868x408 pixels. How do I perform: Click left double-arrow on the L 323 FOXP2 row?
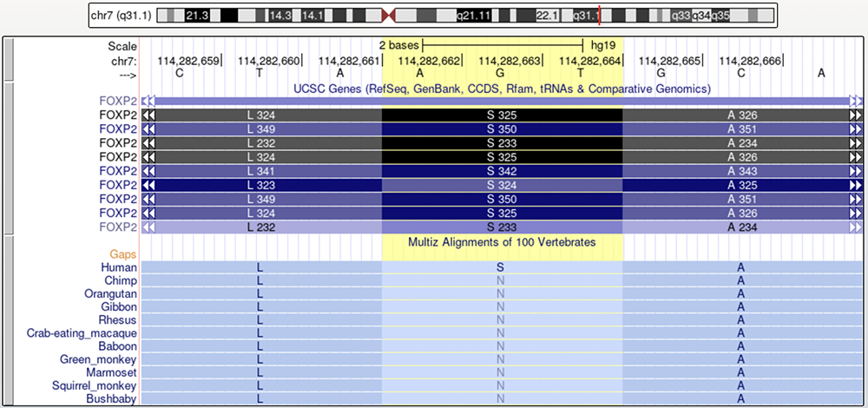148,185
